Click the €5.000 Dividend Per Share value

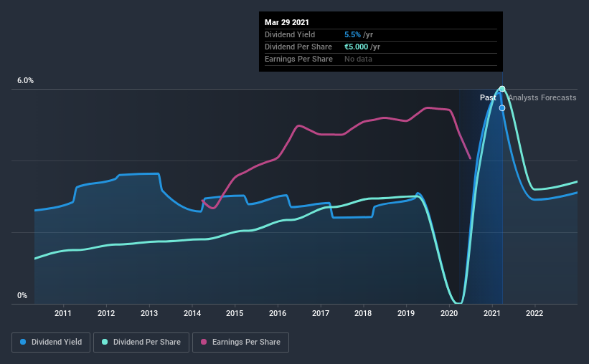356,47
